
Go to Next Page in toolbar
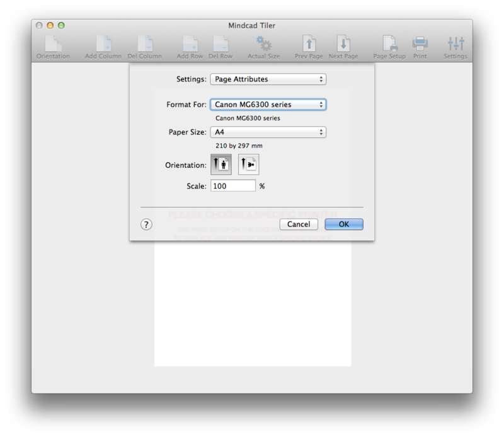(x=343, y=44)
